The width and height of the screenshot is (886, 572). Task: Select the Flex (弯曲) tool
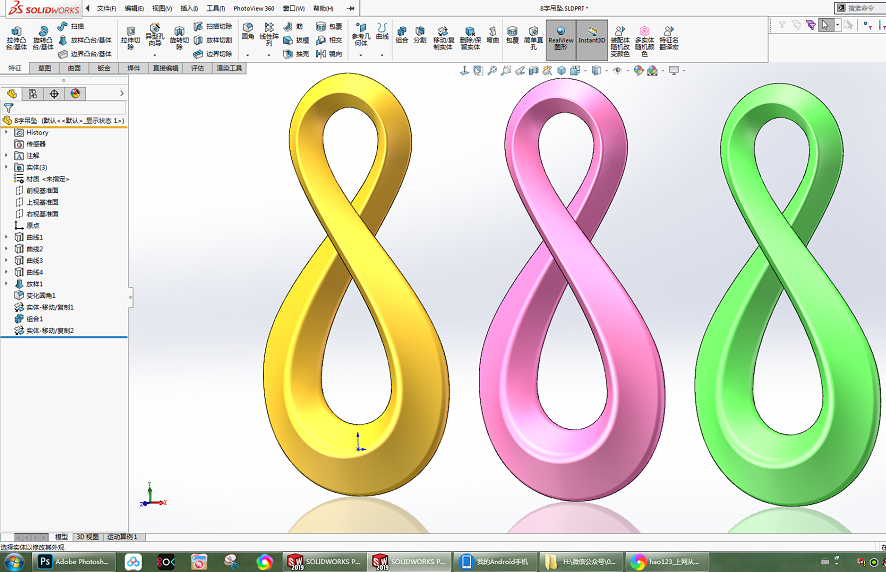coord(493,35)
